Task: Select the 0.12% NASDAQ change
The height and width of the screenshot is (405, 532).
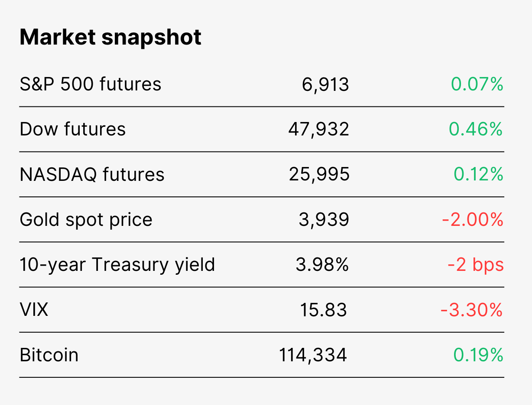Action: pyautogui.click(x=479, y=174)
